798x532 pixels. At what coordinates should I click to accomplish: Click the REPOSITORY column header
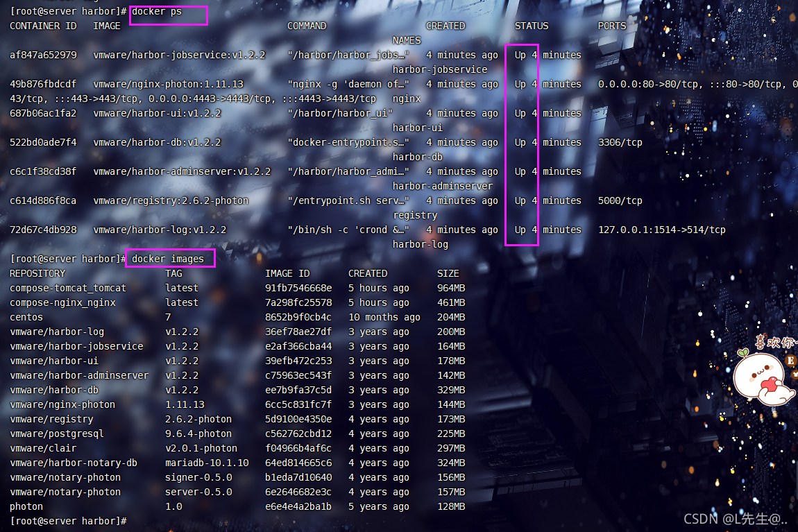tap(37, 273)
